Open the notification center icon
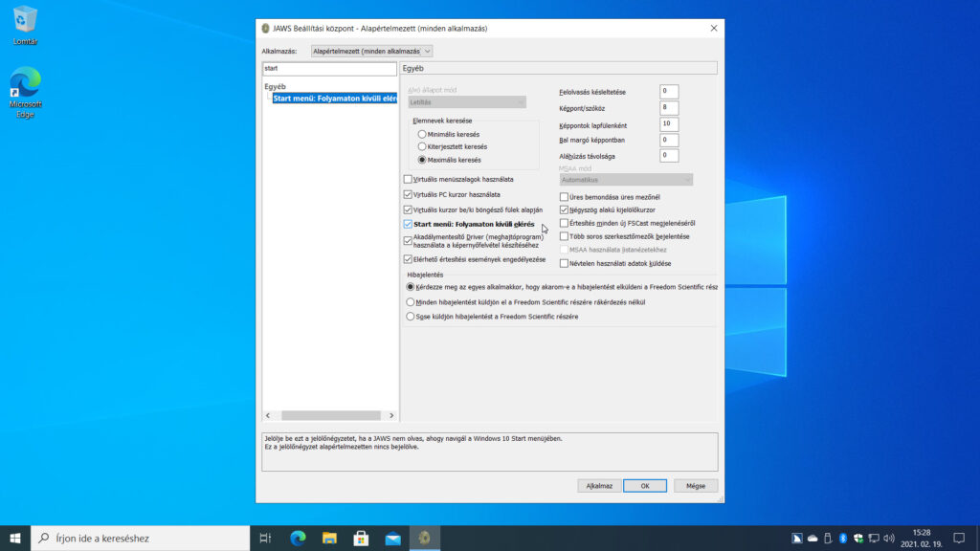 [959, 538]
